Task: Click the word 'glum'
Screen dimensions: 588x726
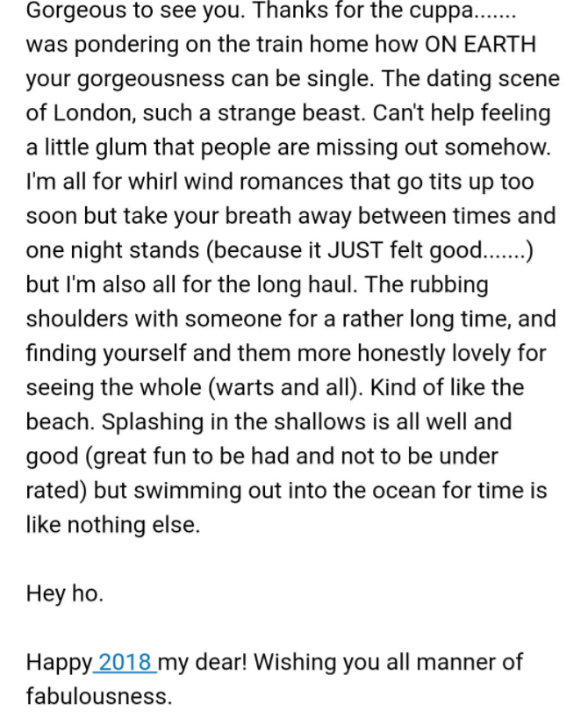Action: point(122,148)
